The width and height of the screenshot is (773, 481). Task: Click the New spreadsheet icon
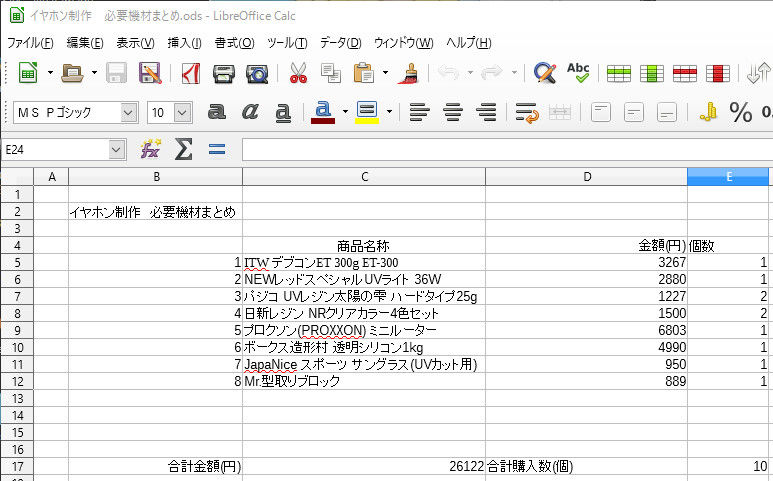tap(28, 73)
